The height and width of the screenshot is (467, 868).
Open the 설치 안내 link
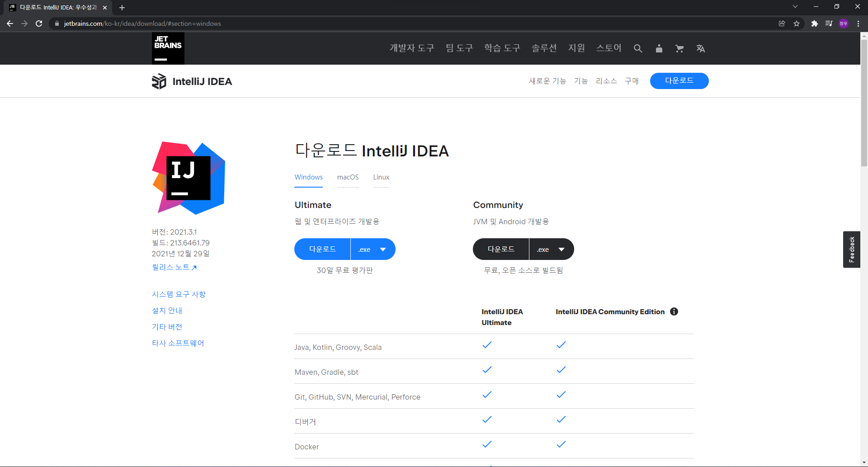(x=167, y=311)
